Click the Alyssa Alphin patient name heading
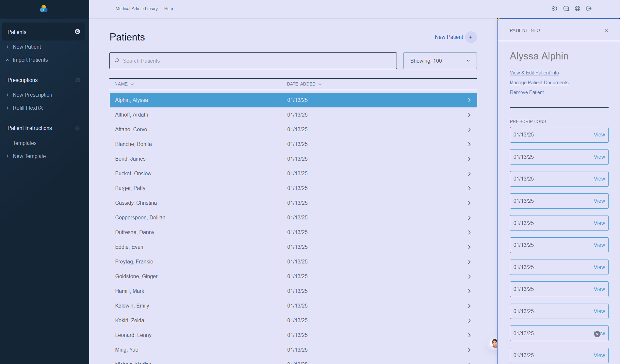Image resolution: width=620 pixels, height=364 pixels. point(539,56)
